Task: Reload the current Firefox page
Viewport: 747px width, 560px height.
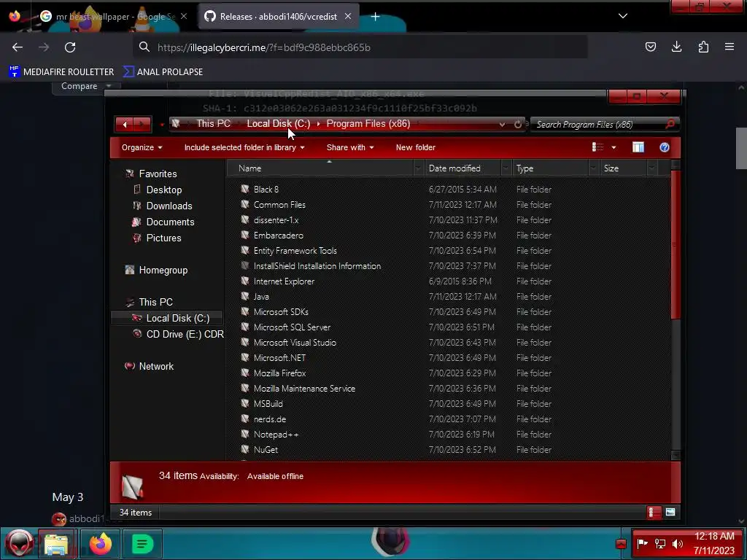Action: click(x=70, y=47)
